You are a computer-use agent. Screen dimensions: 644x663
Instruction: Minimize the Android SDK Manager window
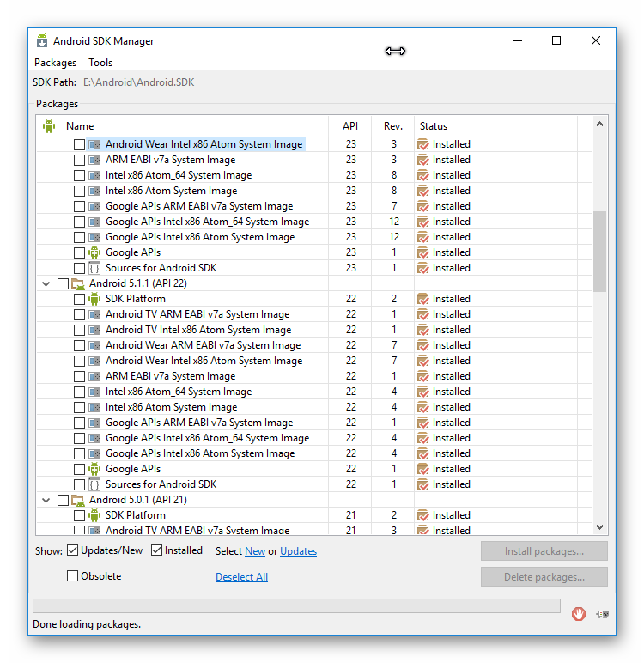tap(518, 40)
